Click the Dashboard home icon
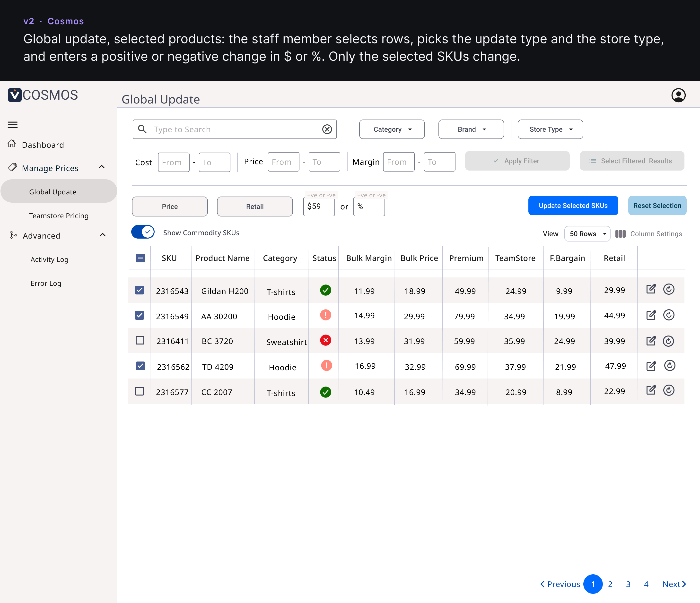Viewport: 700px width, 603px height. click(x=12, y=144)
